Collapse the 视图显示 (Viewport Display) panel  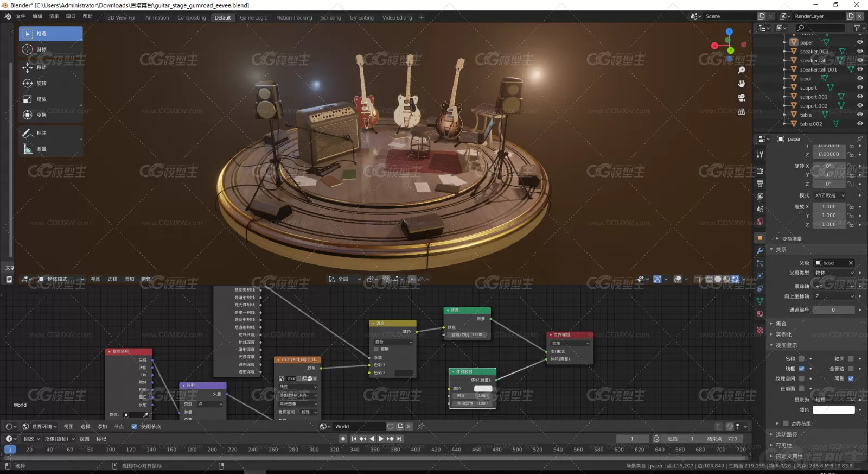click(x=786, y=345)
